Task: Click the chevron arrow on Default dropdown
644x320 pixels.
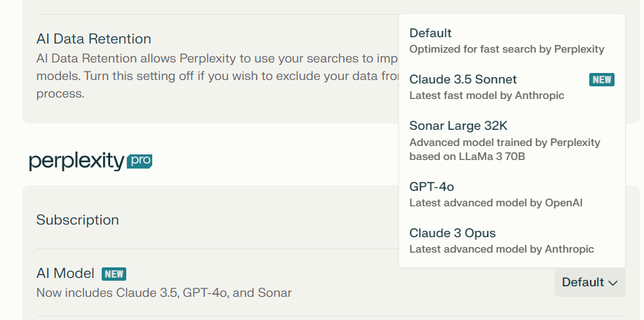Action: pos(612,283)
